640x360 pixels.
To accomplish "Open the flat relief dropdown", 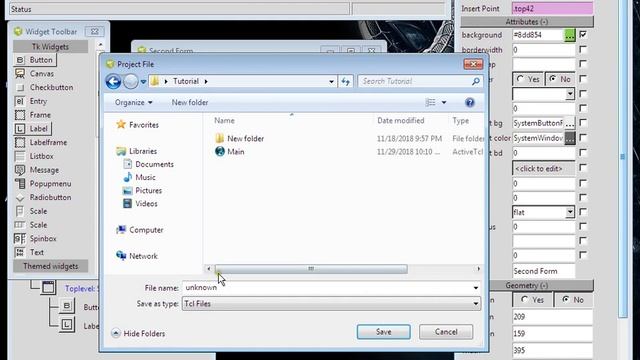I will pos(570,212).
